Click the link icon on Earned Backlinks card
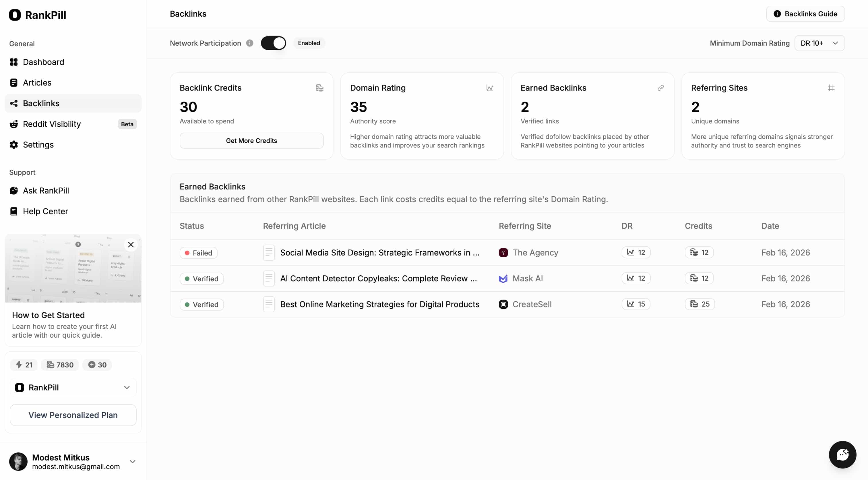 661,88
